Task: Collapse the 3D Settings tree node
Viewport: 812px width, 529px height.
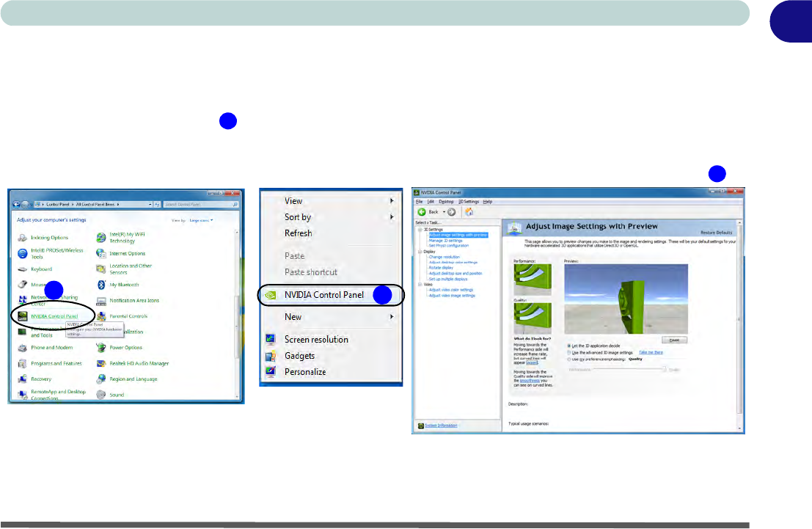Action: (420, 230)
